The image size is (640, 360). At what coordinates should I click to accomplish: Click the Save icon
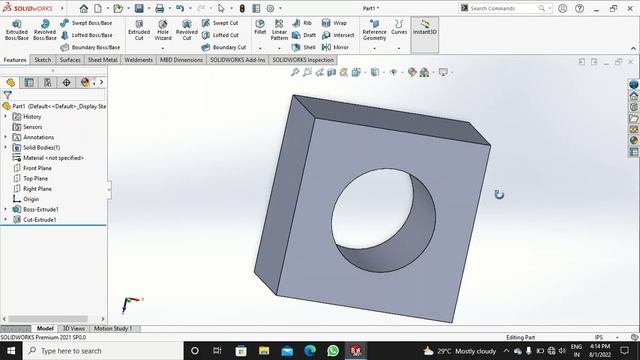pyautogui.click(x=139, y=8)
